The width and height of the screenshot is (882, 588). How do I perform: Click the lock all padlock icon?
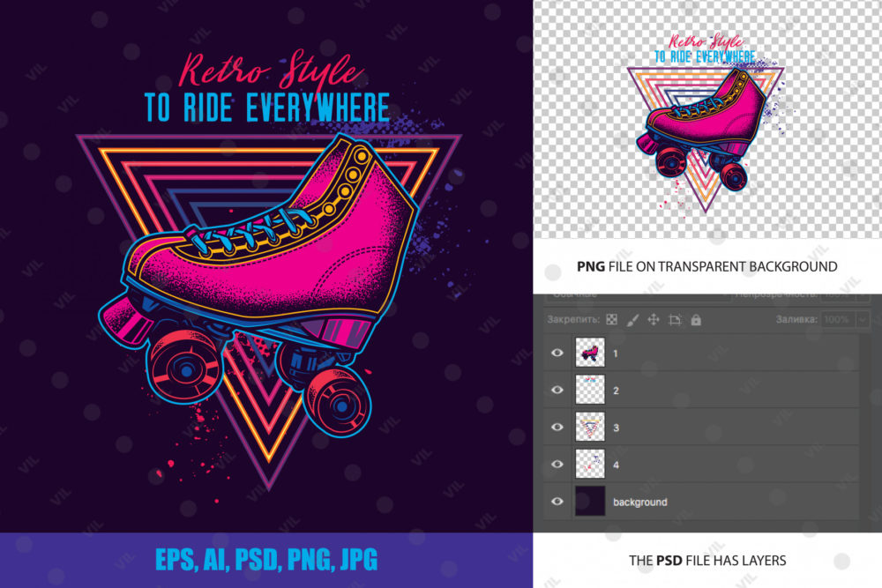[x=696, y=320]
